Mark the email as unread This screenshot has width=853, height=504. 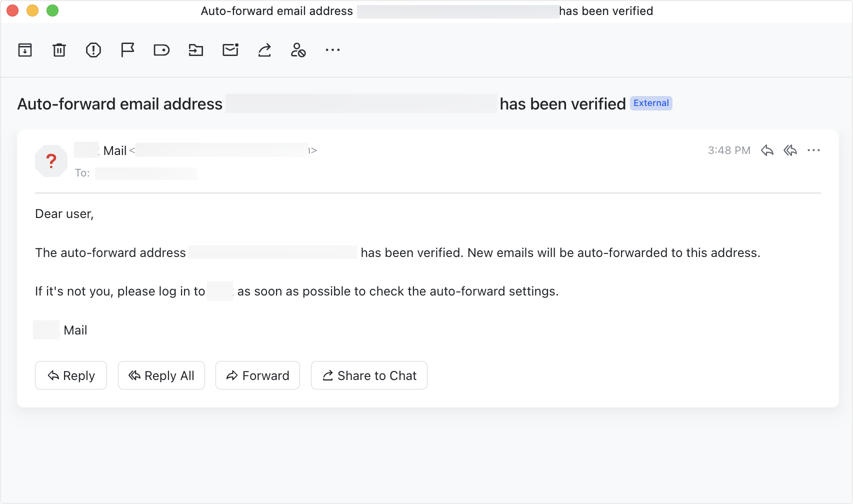coord(229,50)
